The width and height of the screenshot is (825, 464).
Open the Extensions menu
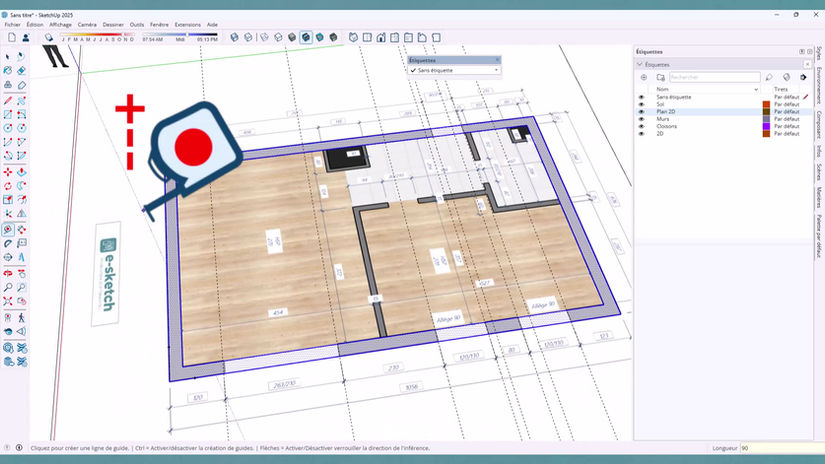point(188,25)
